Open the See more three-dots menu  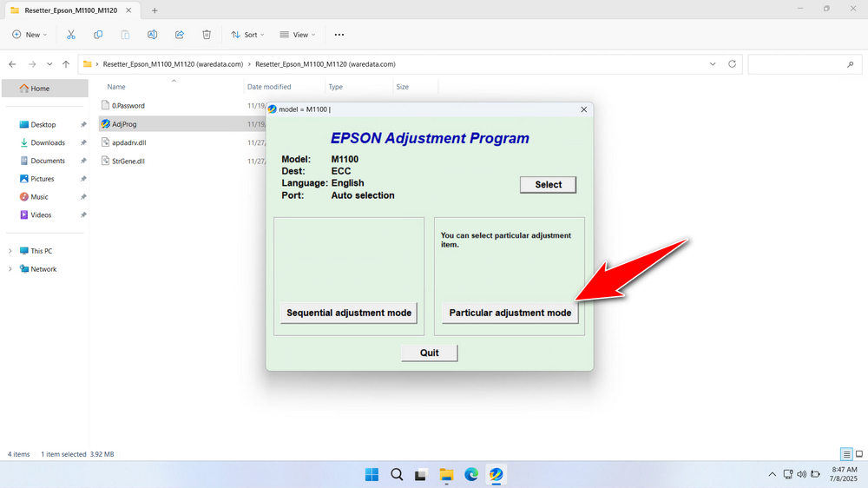[339, 35]
